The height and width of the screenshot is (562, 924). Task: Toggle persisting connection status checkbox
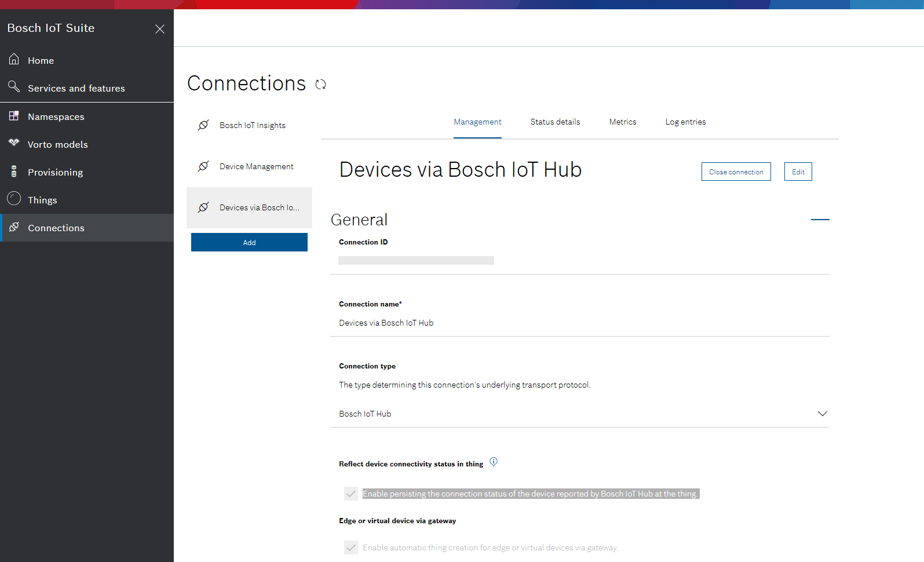tap(351, 494)
